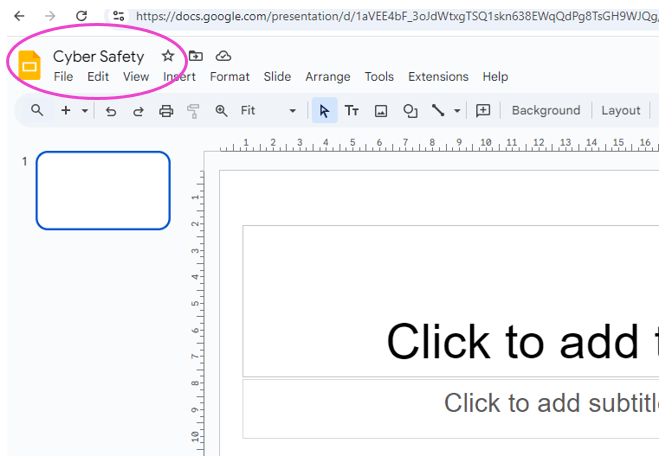Select slide 1 thumbnail in filmstrip

pos(103,190)
